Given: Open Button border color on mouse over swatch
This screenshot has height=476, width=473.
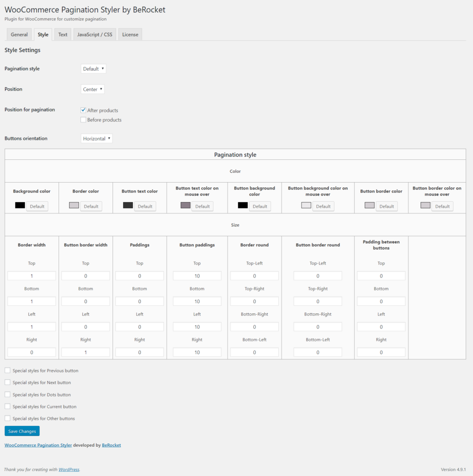Looking at the screenshot, I should (425, 205).
